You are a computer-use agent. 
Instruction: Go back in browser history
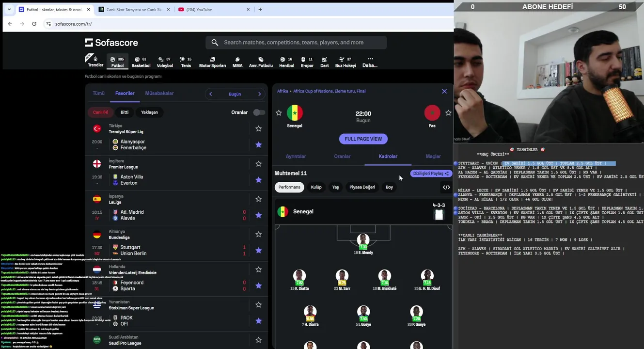coord(10,24)
